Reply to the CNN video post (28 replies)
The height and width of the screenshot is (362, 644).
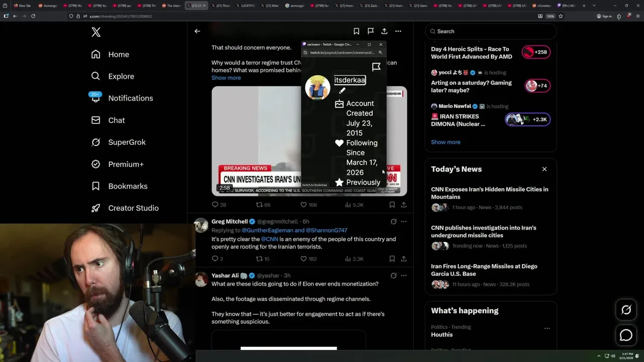[219, 205]
